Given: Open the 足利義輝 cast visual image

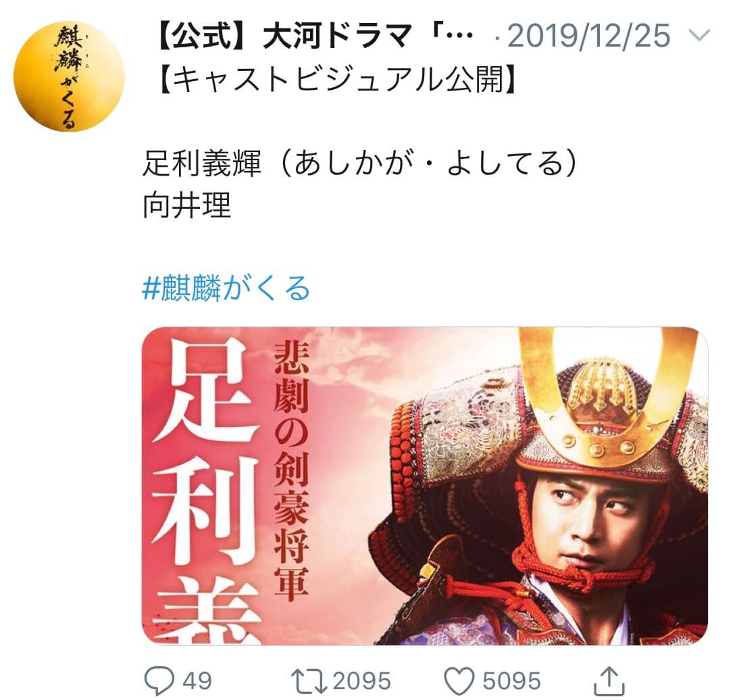Looking at the screenshot, I should point(424,485).
